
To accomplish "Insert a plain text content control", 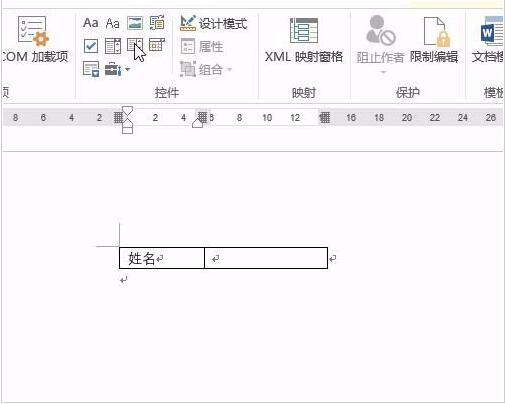I will pos(113,23).
